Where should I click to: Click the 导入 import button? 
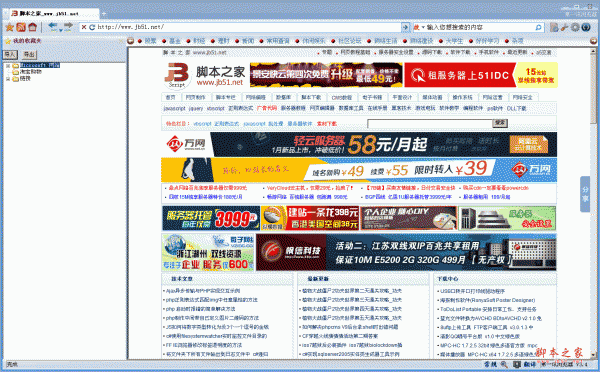click(10, 54)
